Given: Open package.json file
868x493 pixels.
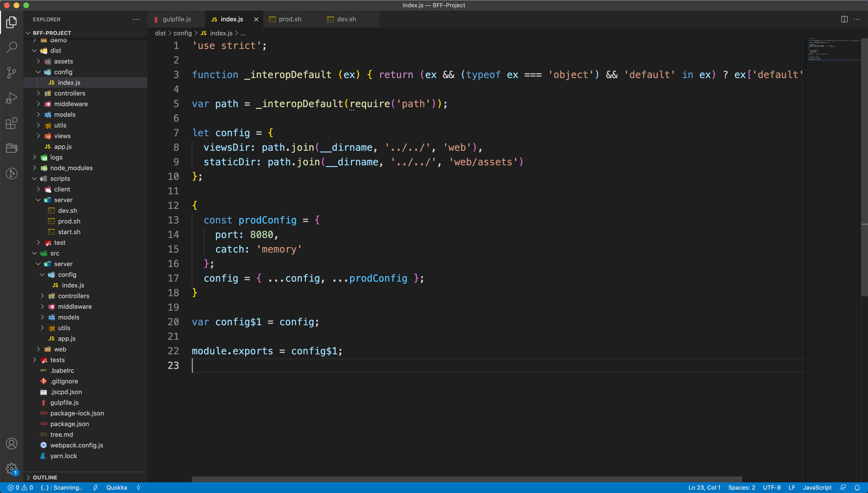Looking at the screenshot, I should point(85,424).
